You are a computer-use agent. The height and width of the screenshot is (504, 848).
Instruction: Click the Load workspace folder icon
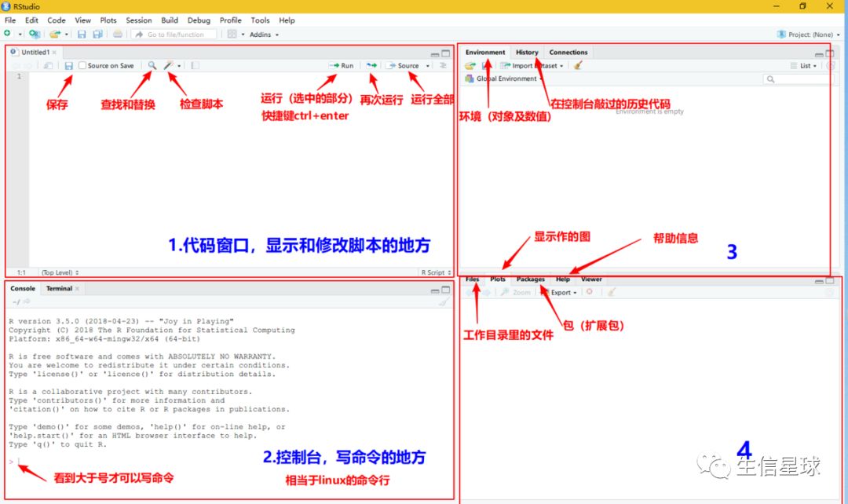tap(470, 65)
